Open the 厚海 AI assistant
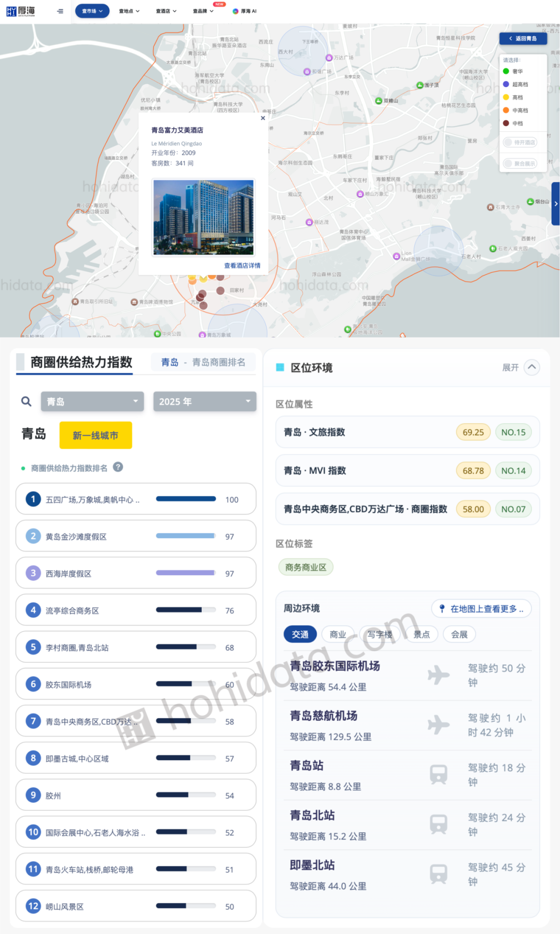The image size is (560, 934). (x=245, y=11)
